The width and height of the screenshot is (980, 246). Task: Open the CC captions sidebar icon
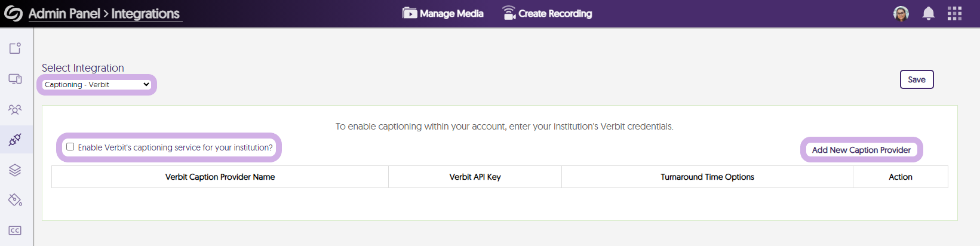coord(15,230)
